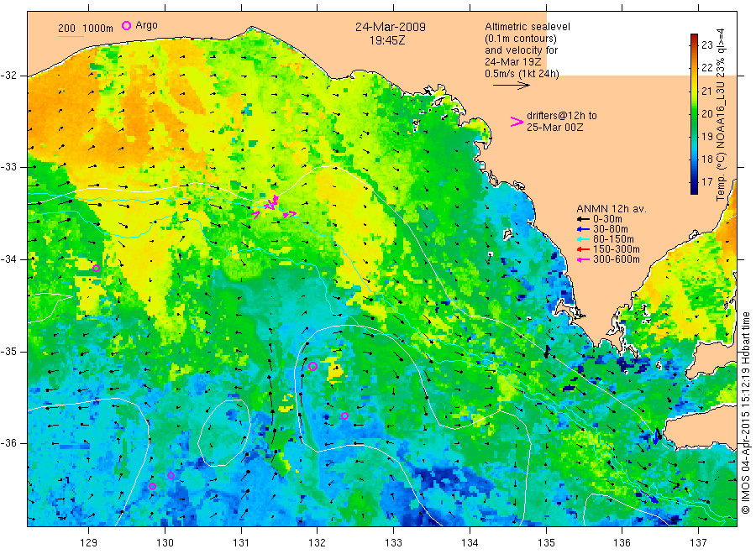Click the 'Temp. (°C) NOAA16_L3U' vertical label
The width and height of the screenshot is (756, 554).
coord(721,140)
